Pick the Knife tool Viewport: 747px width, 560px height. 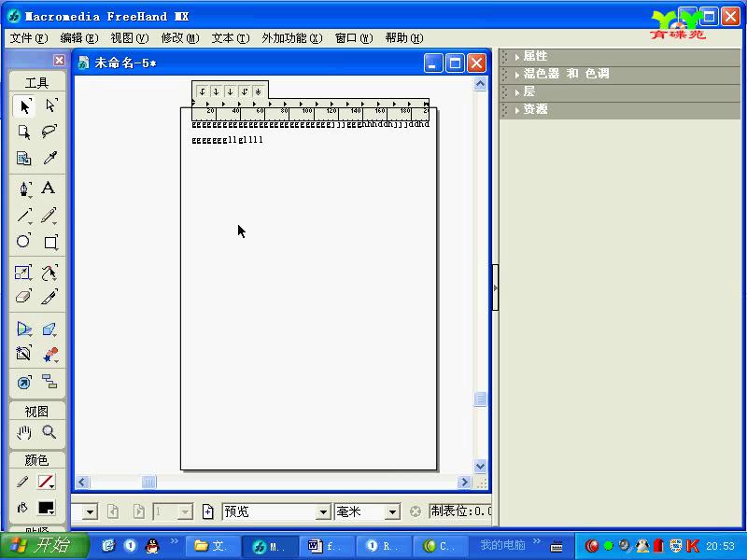(49, 297)
